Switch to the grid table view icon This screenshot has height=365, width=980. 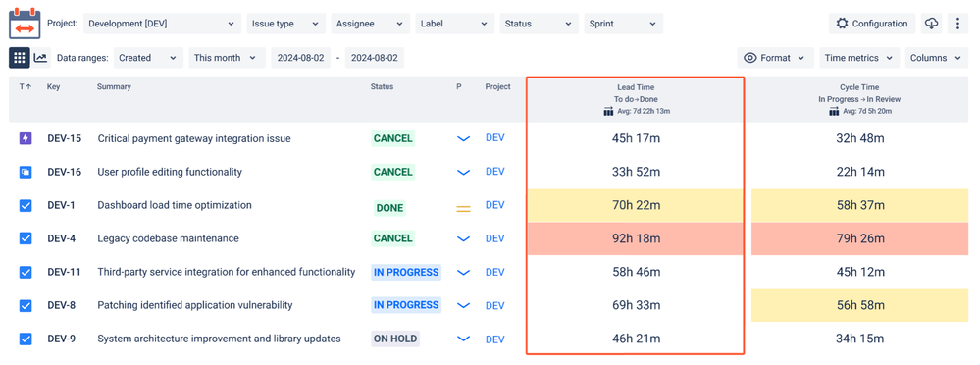19,58
